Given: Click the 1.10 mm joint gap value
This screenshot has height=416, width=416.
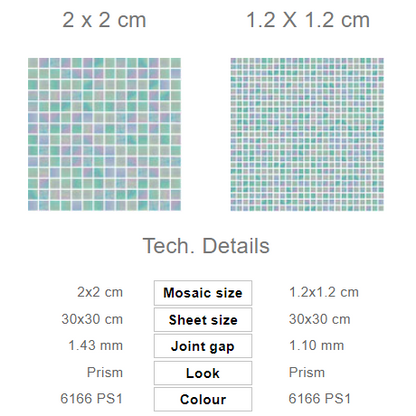Looking at the screenshot, I should (x=316, y=345).
